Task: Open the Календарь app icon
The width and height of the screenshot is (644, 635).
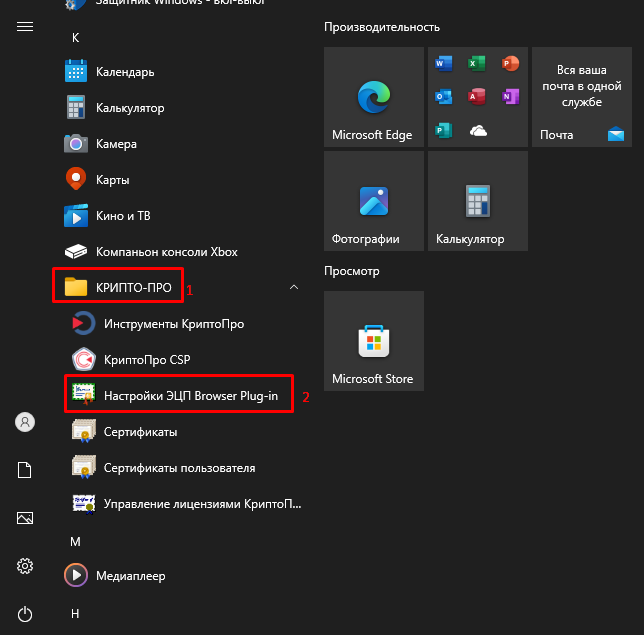Action: coord(76,71)
